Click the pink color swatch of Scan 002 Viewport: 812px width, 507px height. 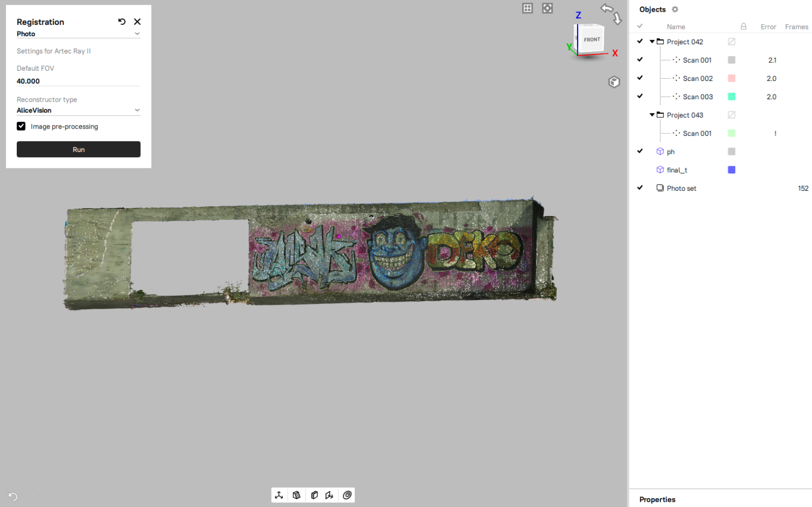[732, 78]
